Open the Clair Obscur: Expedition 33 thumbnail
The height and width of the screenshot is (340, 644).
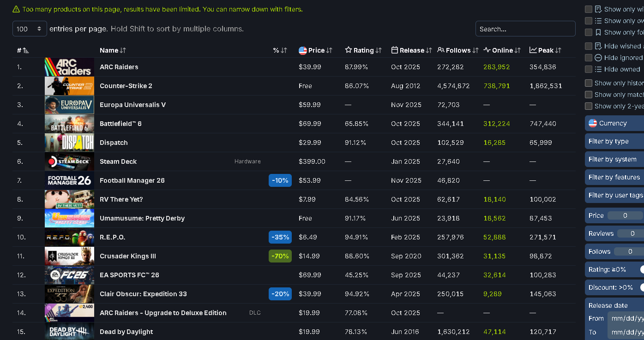pyautogui.click(x=69, y=294)
